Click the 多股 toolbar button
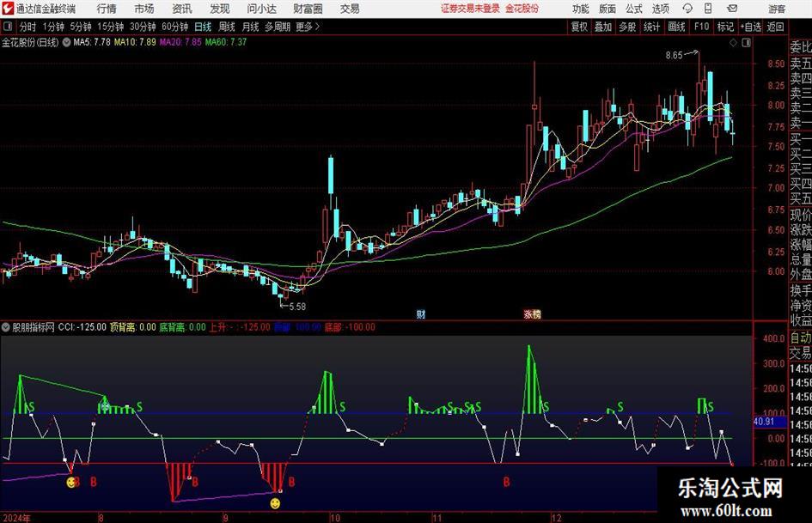The image size is (812, 523). tap(627, 27)
